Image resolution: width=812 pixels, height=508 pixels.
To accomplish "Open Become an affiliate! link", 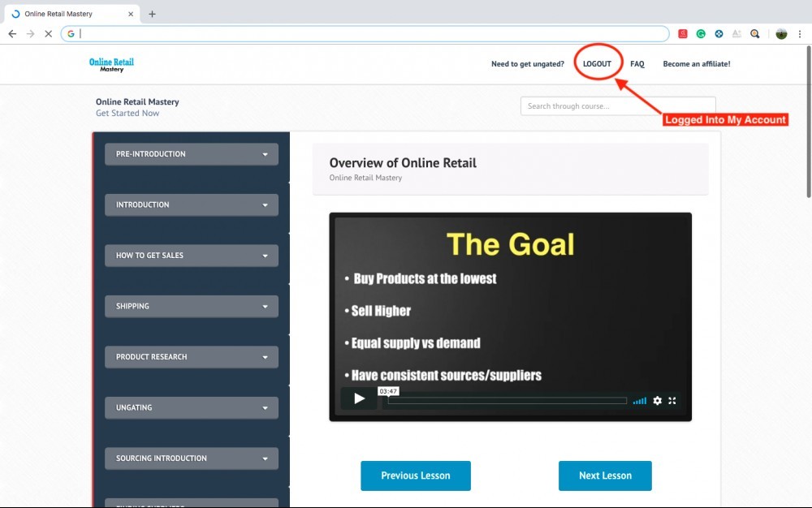I will coord(697,63).
